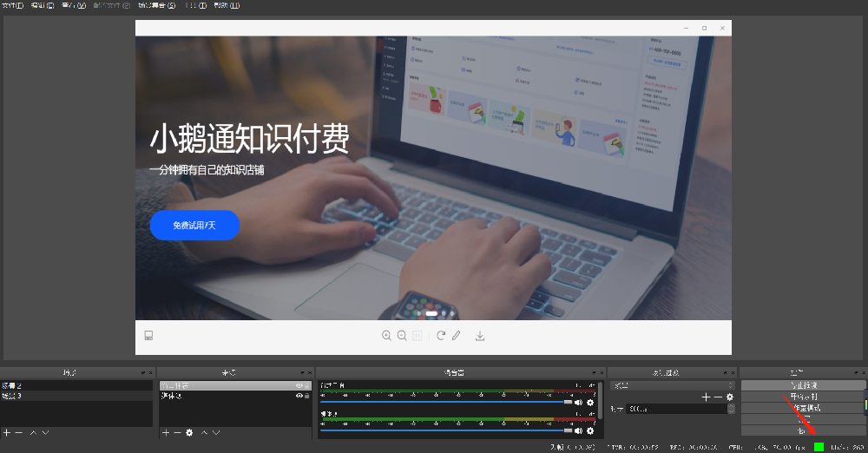Add a new scene in Scenes panel

point(7,432)
